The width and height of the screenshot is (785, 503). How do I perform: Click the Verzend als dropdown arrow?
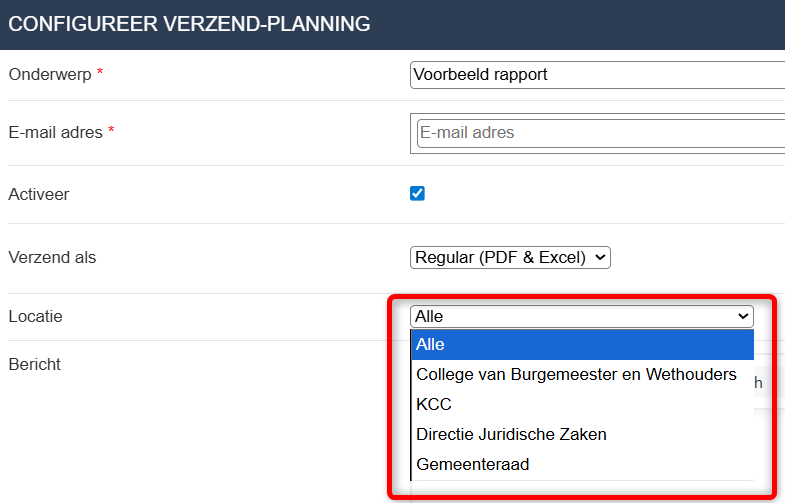point(600,257)
